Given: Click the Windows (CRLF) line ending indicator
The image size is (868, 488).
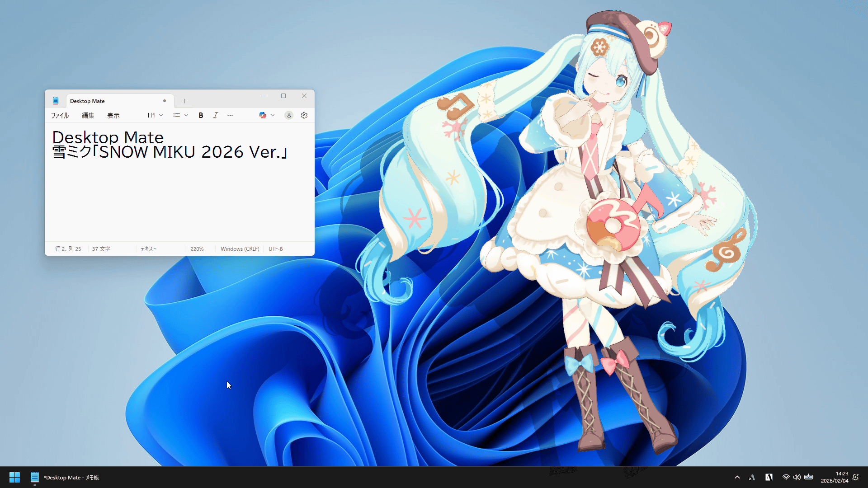Looking at the screenshot, I should 240,249.
